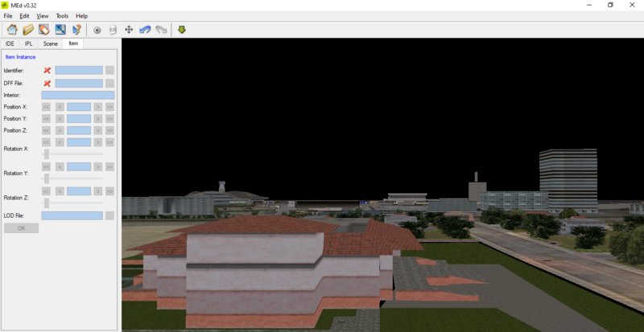Click the blue pointer tool icon

pos(76,30)
